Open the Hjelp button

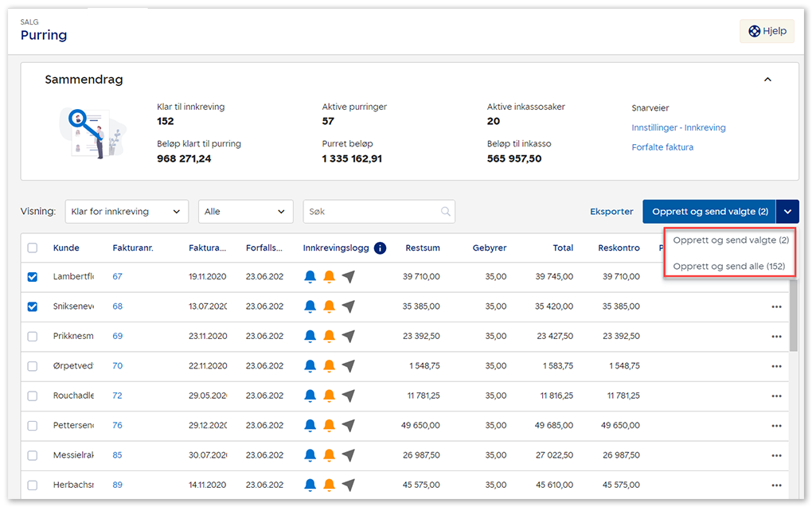(x=767, y=31)
